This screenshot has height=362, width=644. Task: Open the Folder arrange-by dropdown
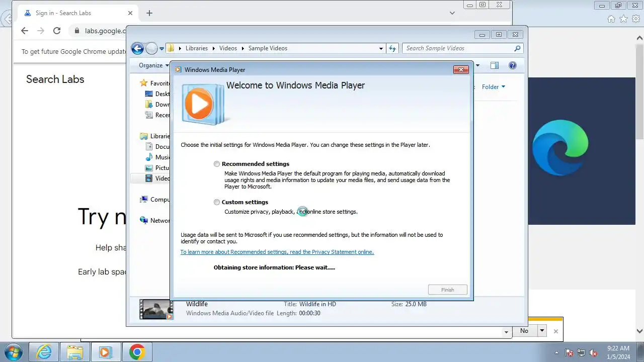pos(493,87)
